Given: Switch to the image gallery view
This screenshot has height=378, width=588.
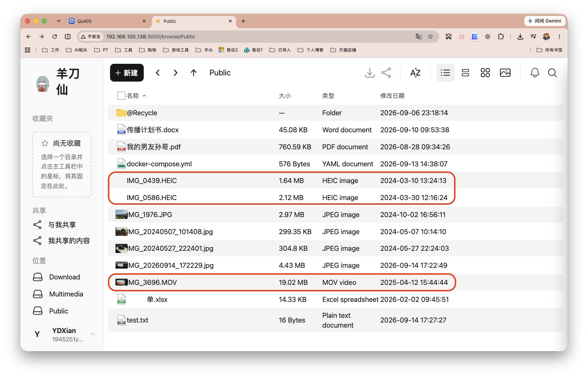Looking at the screenshot, I should click(505, 73).
